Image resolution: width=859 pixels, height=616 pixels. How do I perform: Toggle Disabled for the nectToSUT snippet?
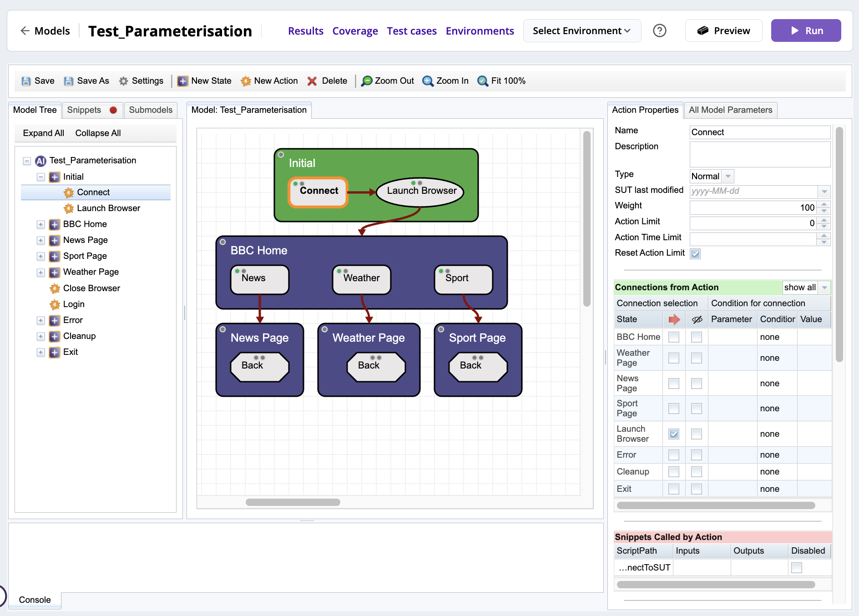click(796, 567)
